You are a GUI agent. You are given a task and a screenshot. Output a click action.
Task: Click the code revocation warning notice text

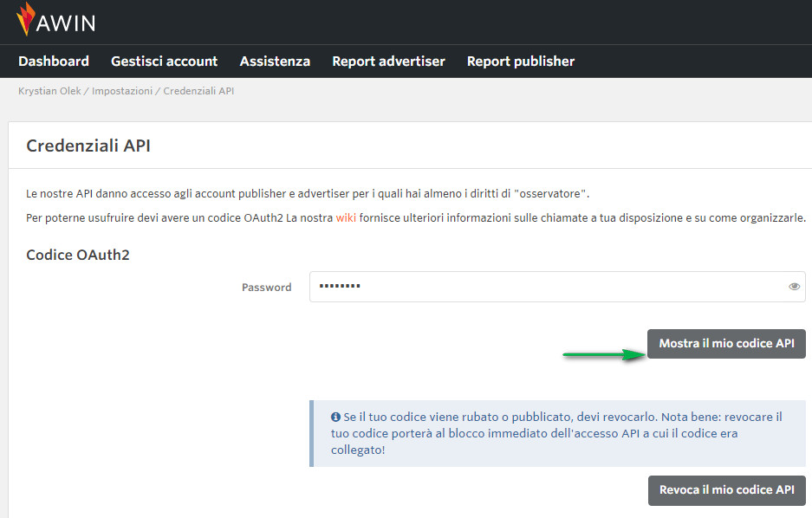pos(555,433)
